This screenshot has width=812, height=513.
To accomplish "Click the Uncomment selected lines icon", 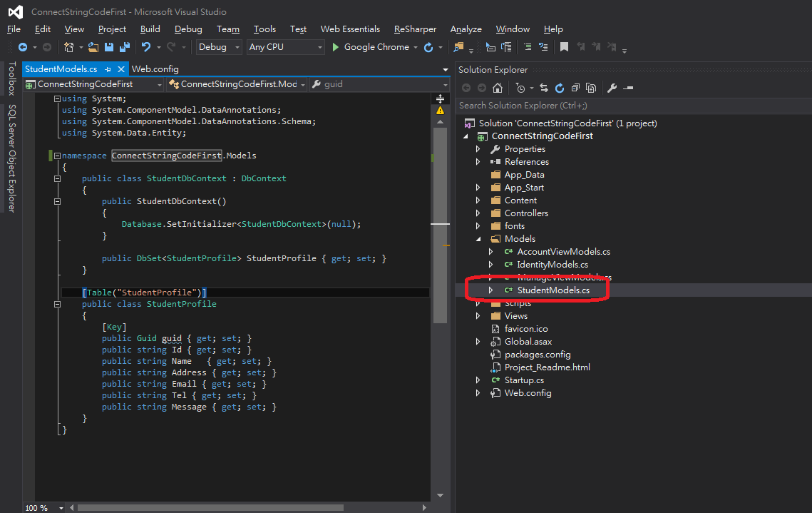I will coord(543,47).
